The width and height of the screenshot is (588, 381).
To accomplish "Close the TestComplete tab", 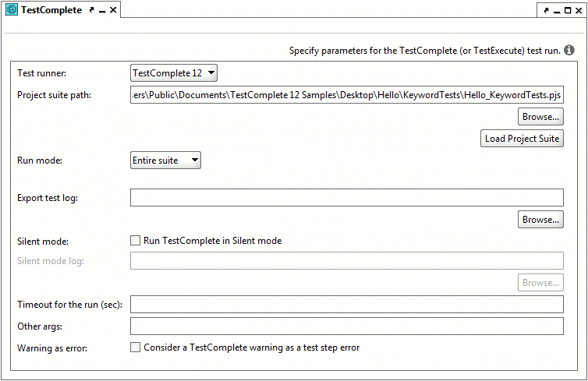I will pos(113,10).
